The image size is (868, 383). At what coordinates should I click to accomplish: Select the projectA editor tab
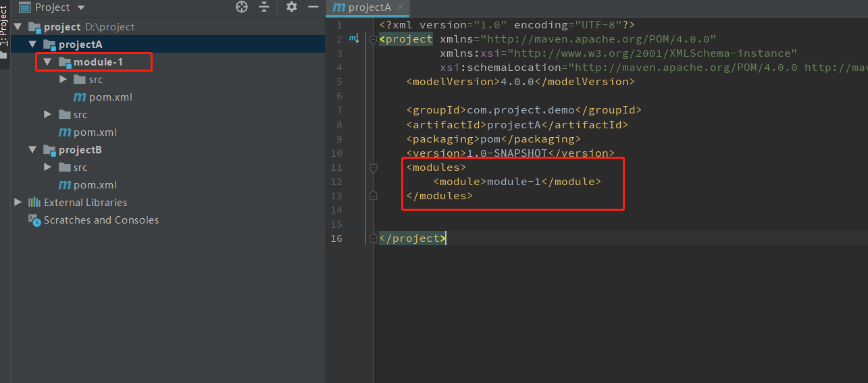click(369, 7)
